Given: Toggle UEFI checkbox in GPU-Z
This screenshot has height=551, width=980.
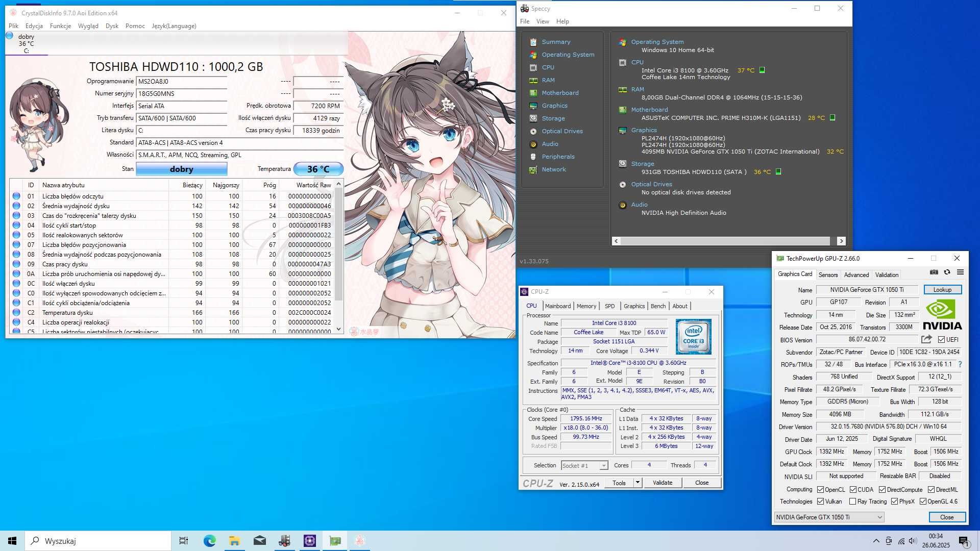Looking at the screenshot, I should [941, 340].
